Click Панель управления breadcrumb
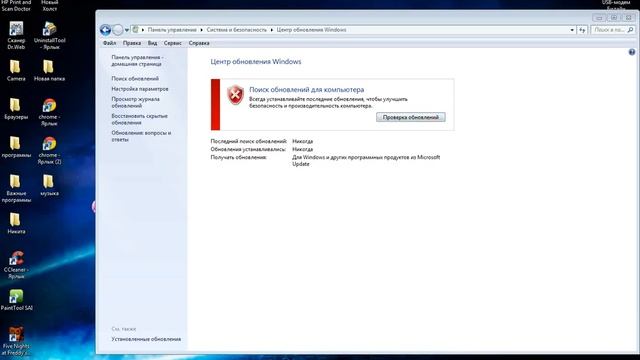The height and width of the screenshot is (360, 640). point(172,30)
